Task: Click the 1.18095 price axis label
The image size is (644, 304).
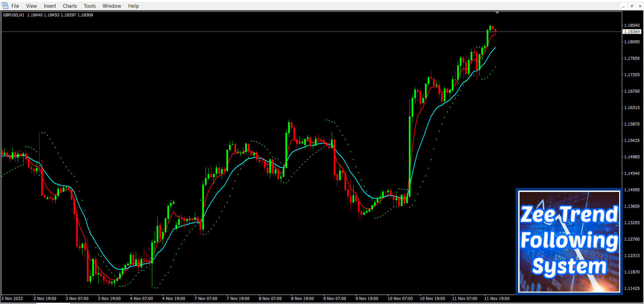Action: [x=632, y=42]
